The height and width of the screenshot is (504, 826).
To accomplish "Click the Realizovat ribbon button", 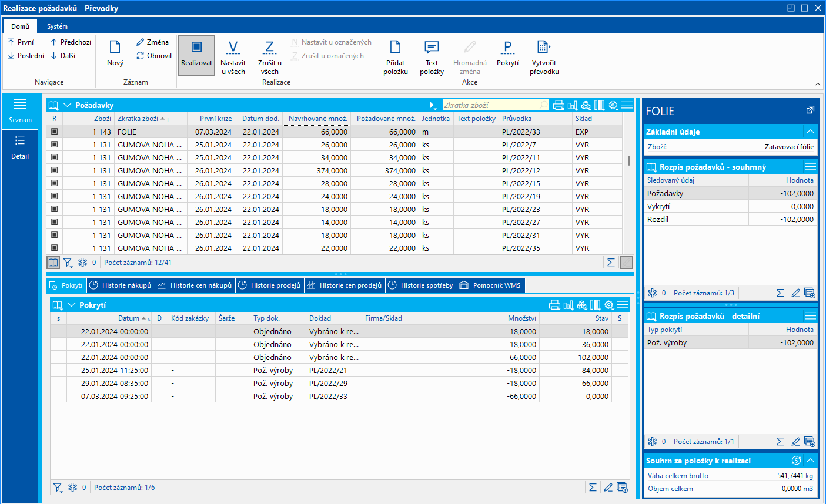I will pos(196,55).
